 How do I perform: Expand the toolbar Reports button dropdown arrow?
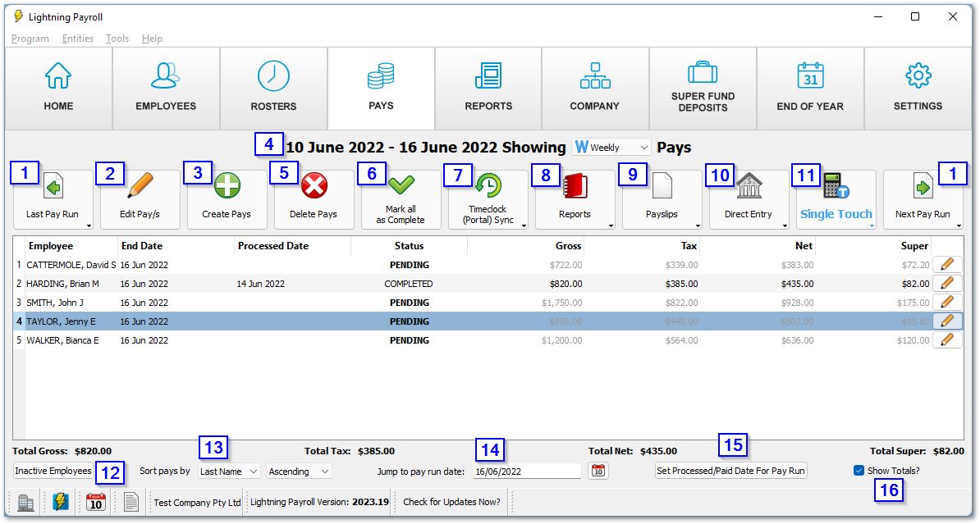[x=611, y=226]
